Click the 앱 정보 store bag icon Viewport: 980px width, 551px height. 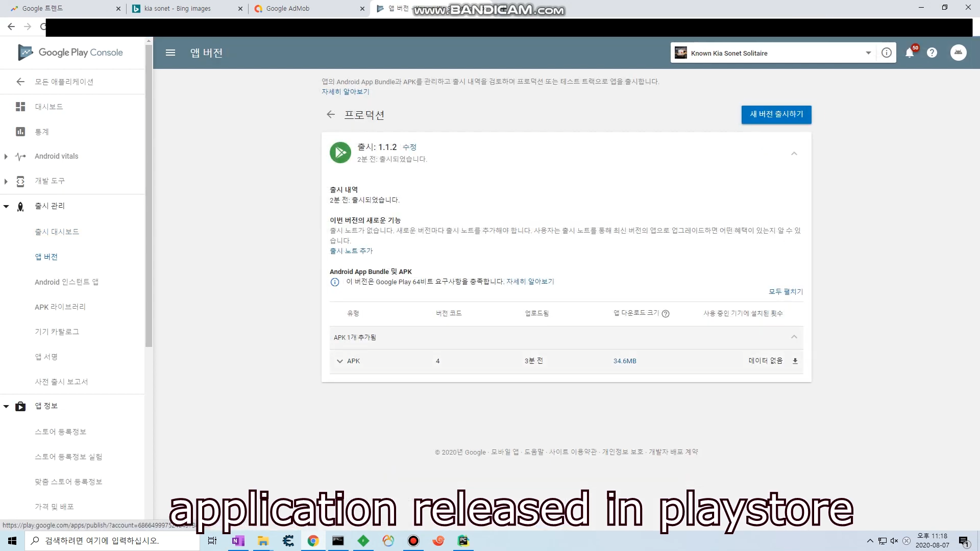point(20,406)
